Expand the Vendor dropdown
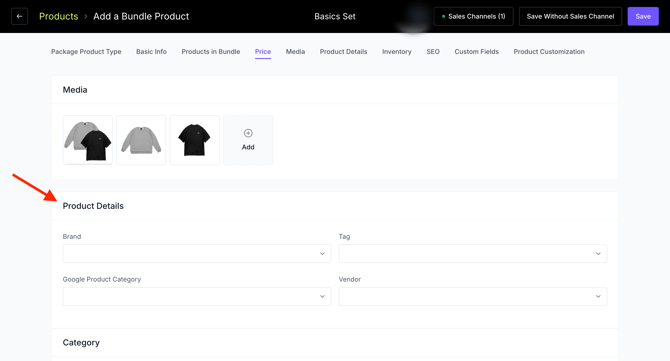Screen dimensions: 670x361 pyautogui.click(x=473, y=296)
